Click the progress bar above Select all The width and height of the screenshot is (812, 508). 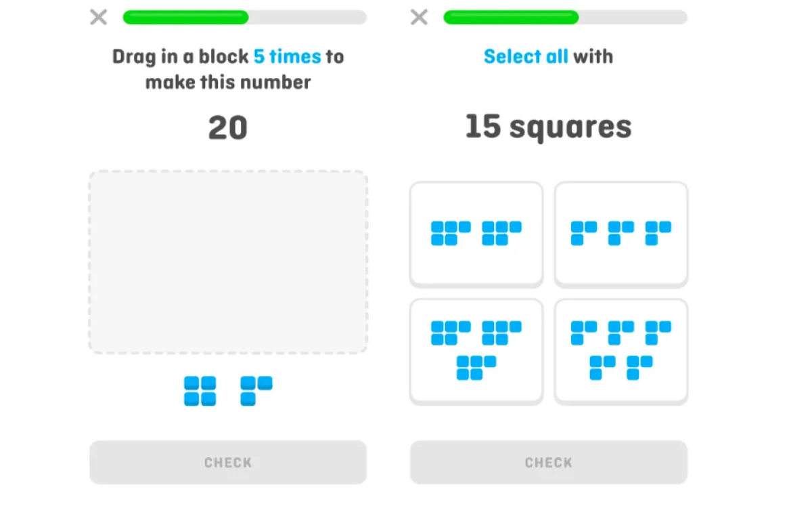(565, 18)
